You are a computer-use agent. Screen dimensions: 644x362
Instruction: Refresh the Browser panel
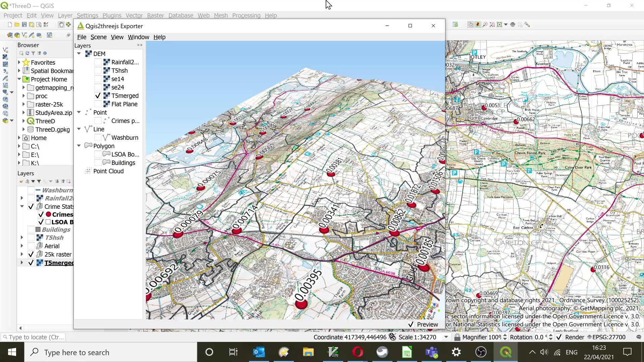click(27, 53)
